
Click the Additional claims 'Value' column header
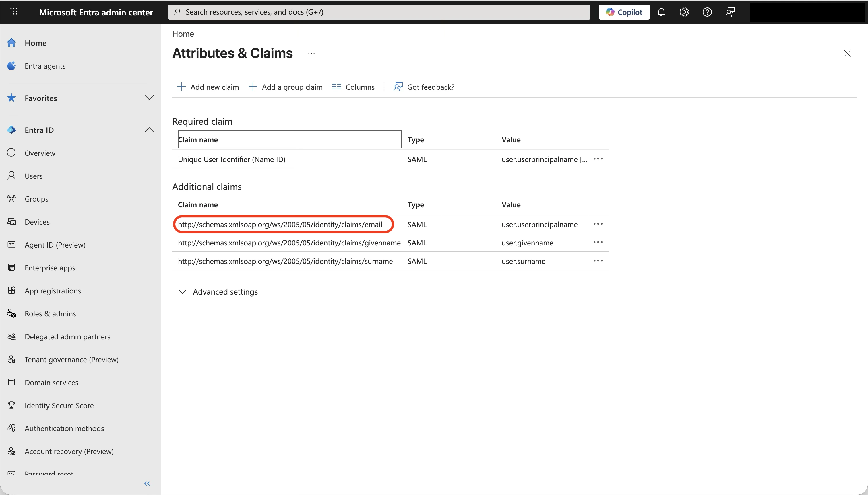(511, 205)
